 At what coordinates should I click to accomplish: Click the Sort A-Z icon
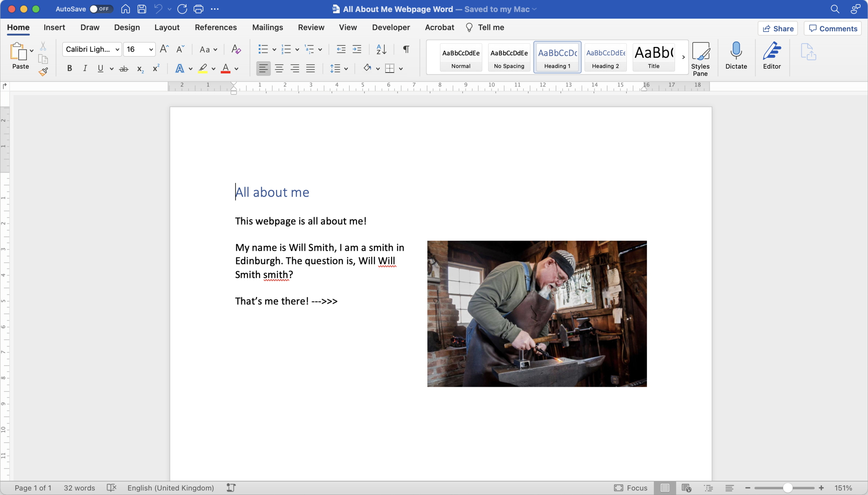381,49
